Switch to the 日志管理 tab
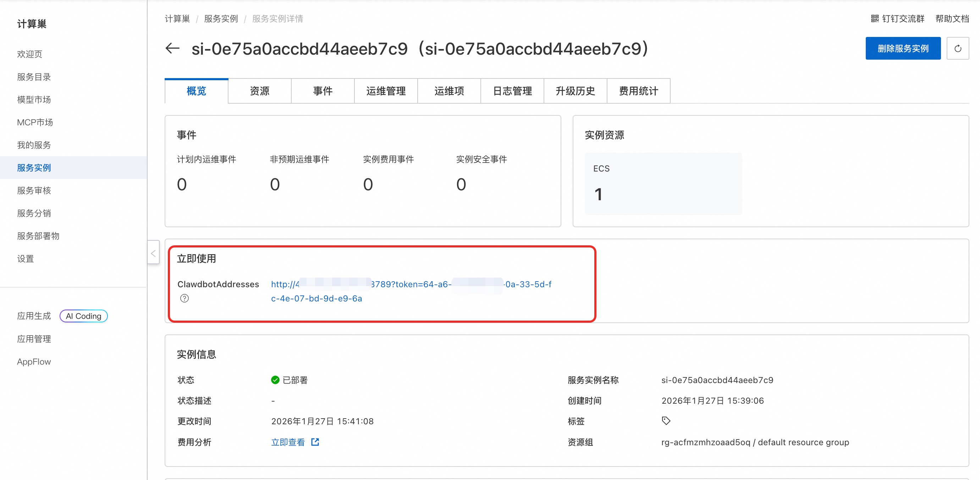This screenshot has width=980, height=480. tap(512, 91)
